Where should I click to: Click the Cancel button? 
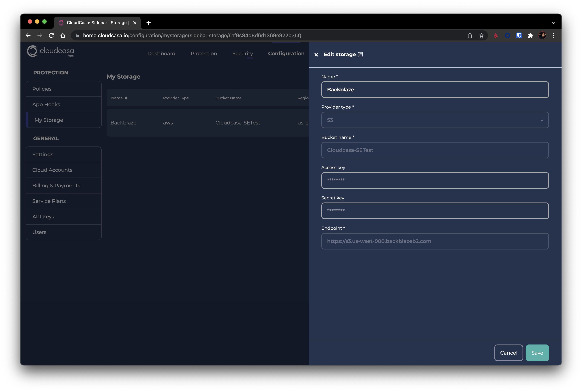coord(508,353)
